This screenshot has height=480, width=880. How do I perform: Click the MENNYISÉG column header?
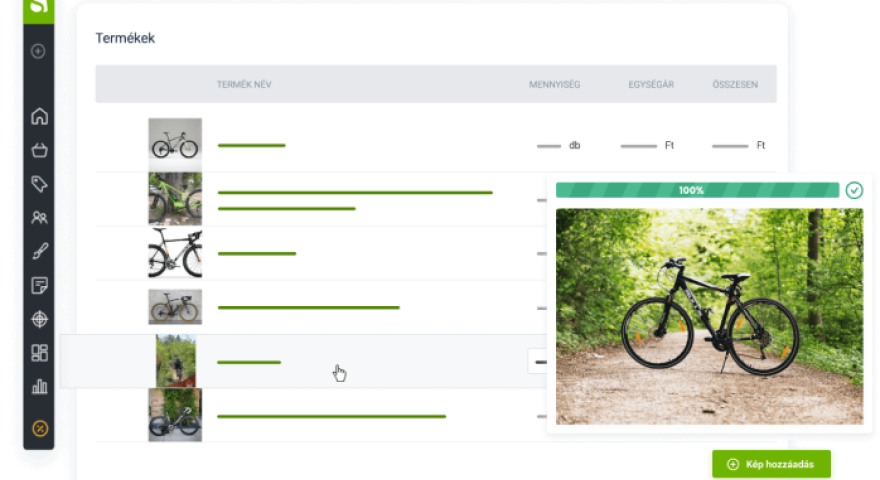tap(554, 84)
